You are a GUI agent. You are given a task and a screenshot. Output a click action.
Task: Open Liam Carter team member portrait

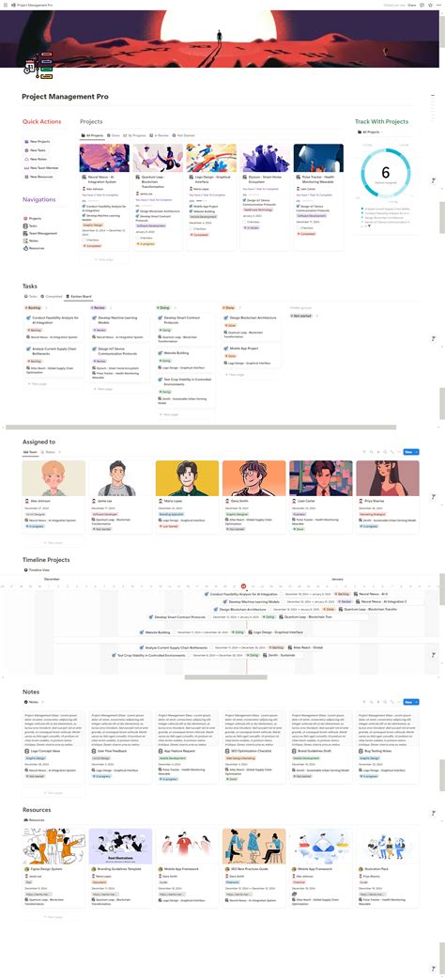pos(321,478)
